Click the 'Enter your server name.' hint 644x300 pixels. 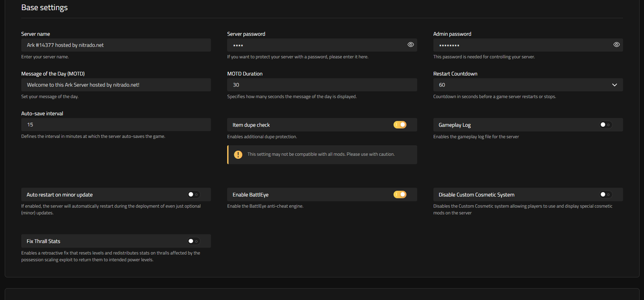[45, 57]
